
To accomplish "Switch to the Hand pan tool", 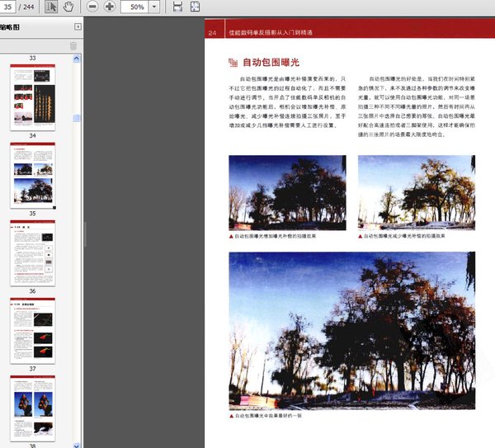I will coord(68,7).
